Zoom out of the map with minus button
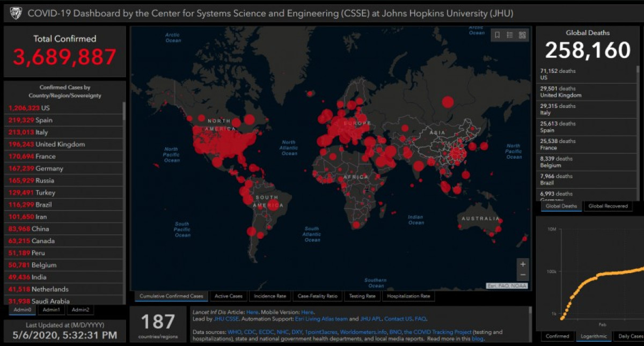This screenshot has width=644, height=346. pyautogui.click(x=523, y=275)
